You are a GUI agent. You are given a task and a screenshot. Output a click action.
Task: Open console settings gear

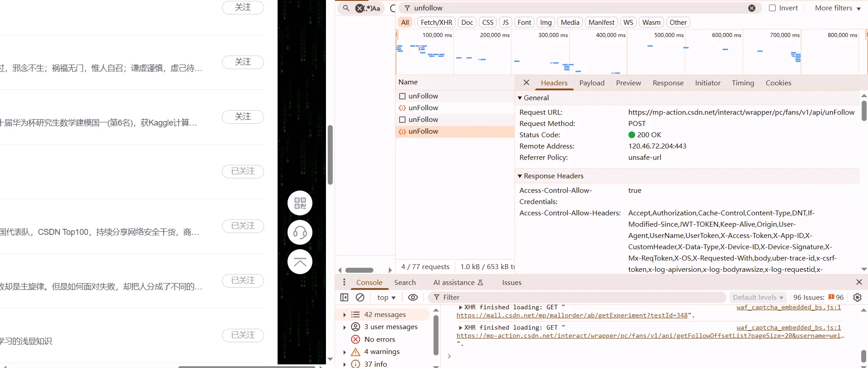click(857, 297)
